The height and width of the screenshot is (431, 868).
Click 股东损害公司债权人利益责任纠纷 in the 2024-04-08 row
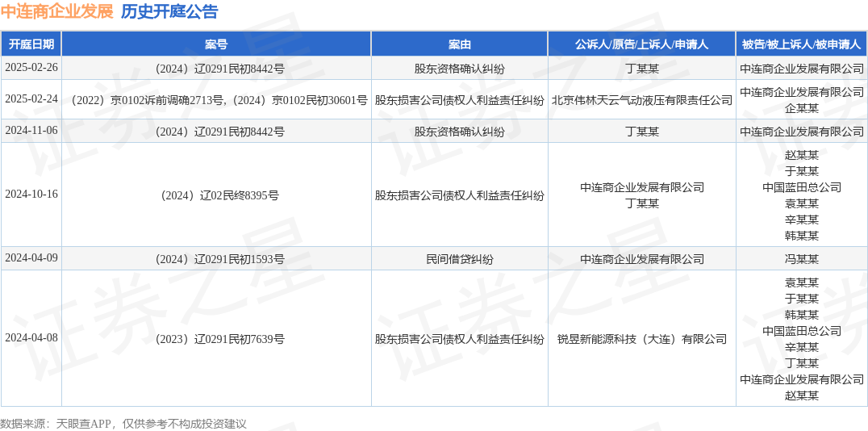click(x=460, y=339)
